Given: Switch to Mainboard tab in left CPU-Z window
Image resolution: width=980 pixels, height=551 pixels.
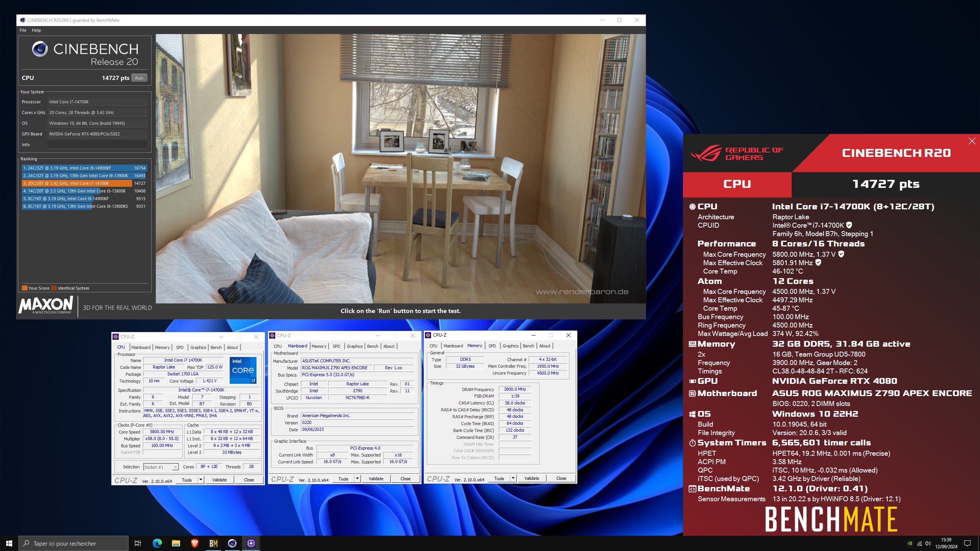Looking at the screenshot, I should [141, 347].
